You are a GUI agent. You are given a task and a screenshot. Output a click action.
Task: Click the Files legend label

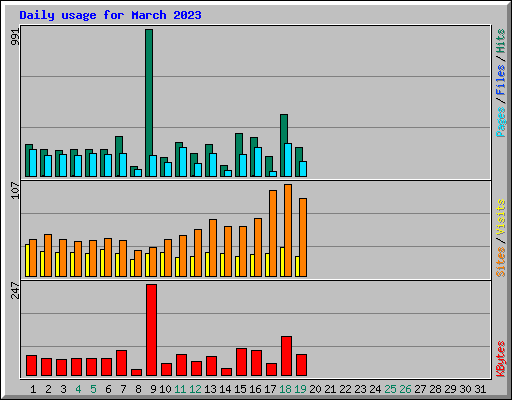(500, 79)
